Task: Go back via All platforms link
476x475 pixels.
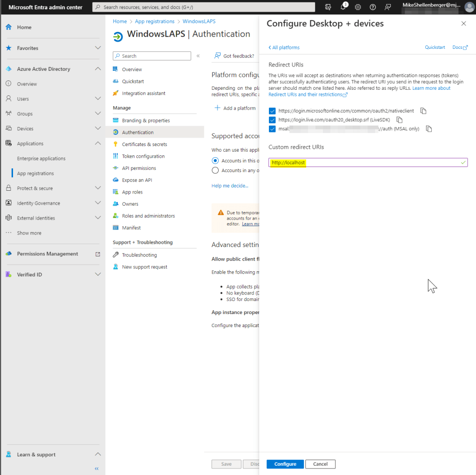Action: (284, 47)
